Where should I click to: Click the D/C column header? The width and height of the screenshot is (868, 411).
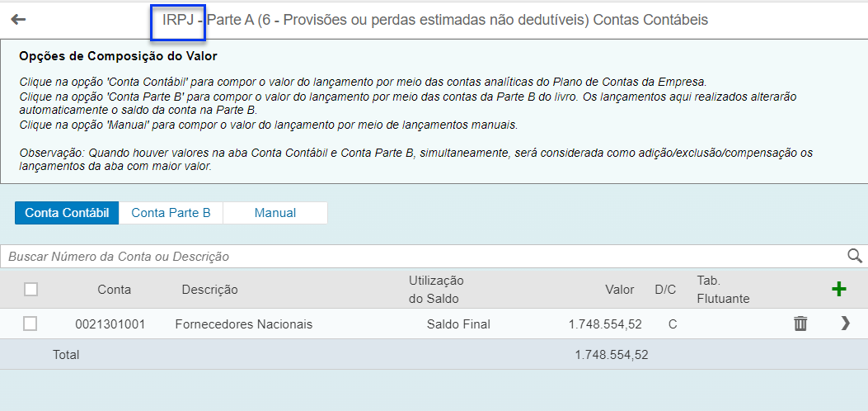pyautogui.click(x=665, y=290)
